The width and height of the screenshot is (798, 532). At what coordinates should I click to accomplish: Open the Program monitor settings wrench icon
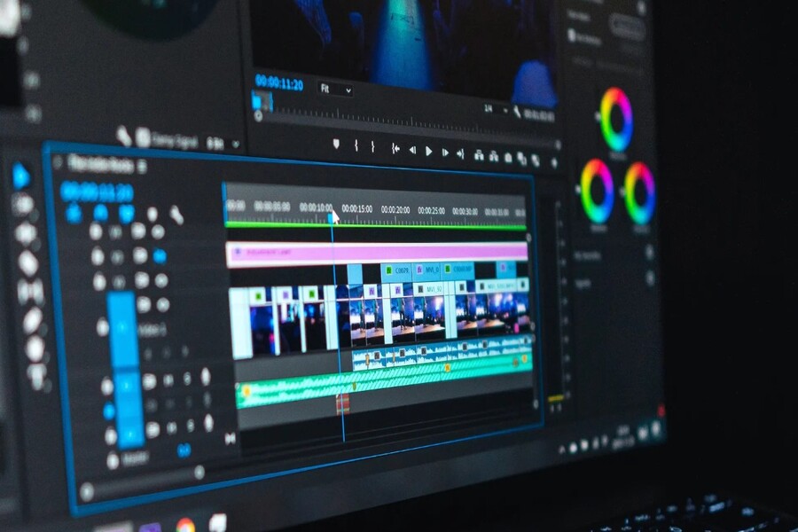coord(520,110)
